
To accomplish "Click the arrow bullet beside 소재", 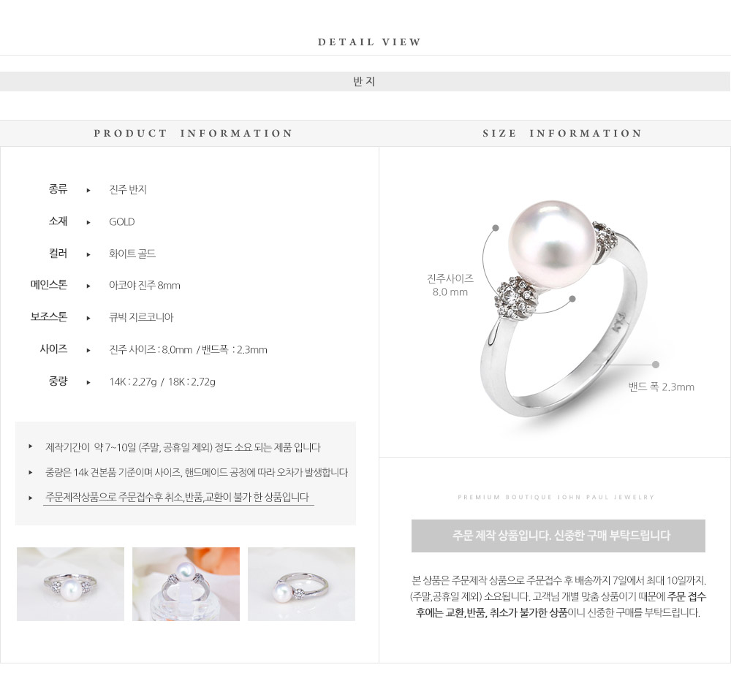I will [x=88, y=222].
